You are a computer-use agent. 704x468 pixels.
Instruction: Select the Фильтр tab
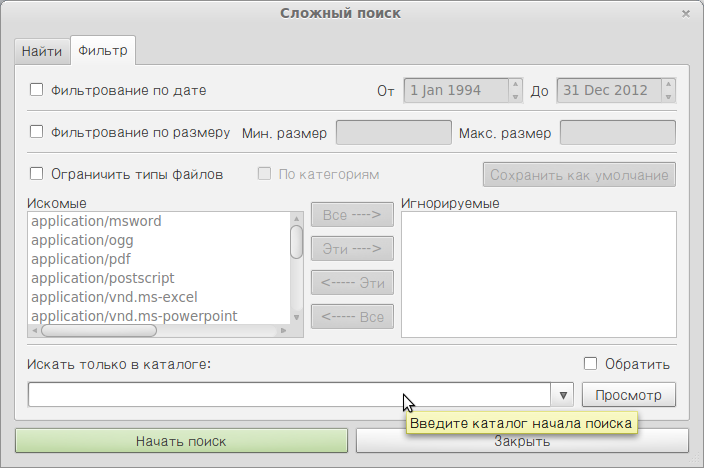(x=103, y=50)
